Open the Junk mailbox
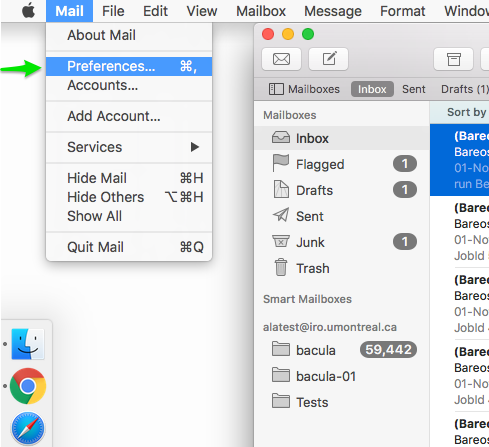The width and height of the screenshot is (489, 447). tap(341, 242)
